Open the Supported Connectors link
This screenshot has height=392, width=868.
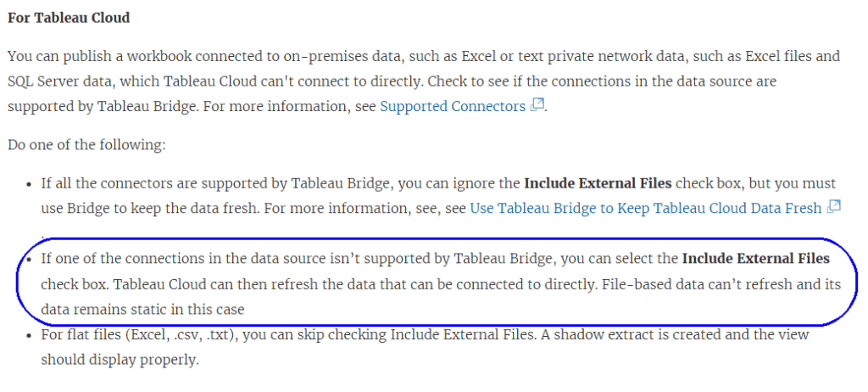453,107
